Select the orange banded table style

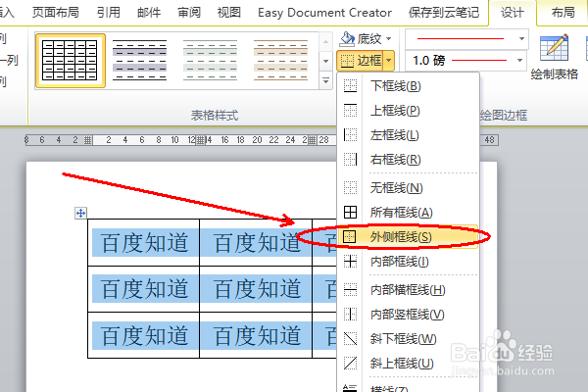(280, 61)
